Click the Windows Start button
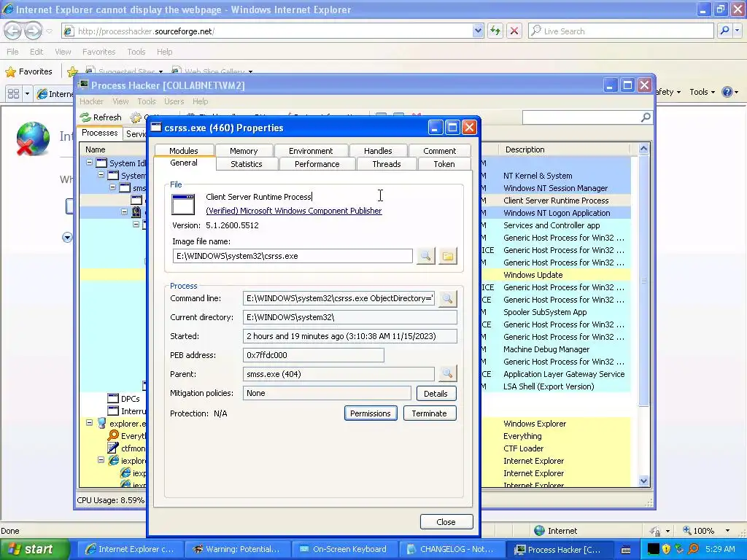The width and height of the screenshot is (747, 560). pos(34,549)
